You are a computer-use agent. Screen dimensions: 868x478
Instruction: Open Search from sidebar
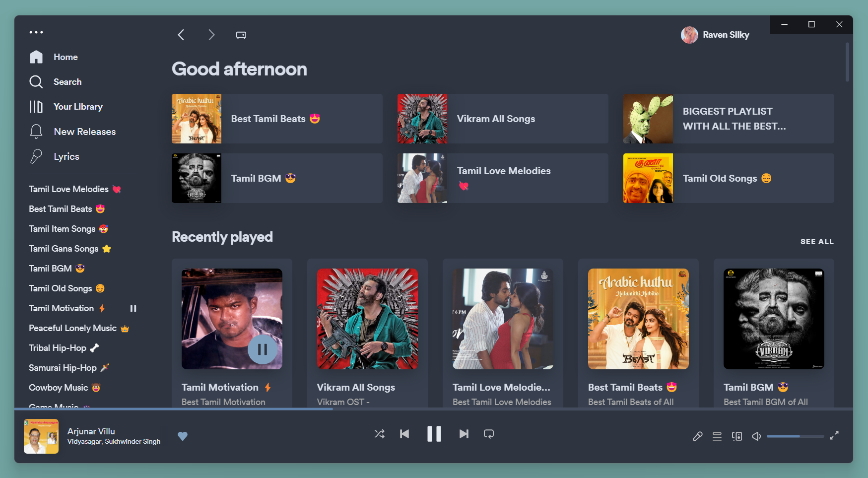pyautogui.click(x=67, y=82)
